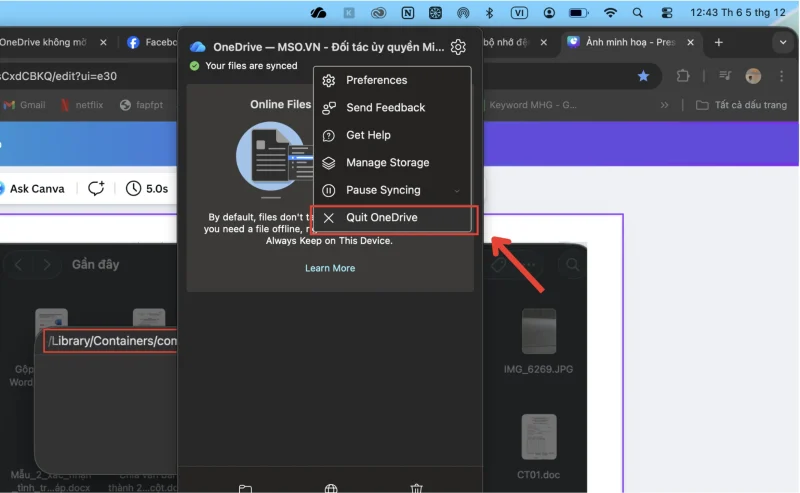The width and height of the screenshot is (800, 493).
Task: Open the battery status icon
Action: coord(579,13)
